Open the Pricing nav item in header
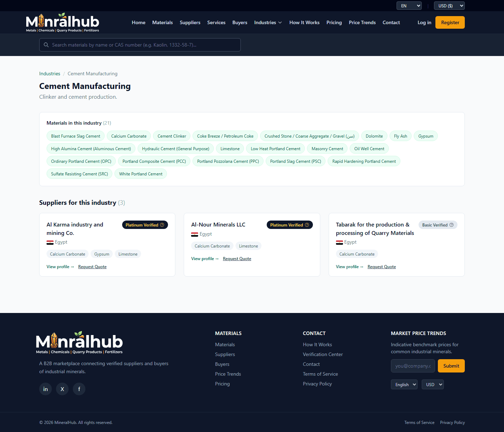This screenshot has width=504, height=432. pos(334,22)
